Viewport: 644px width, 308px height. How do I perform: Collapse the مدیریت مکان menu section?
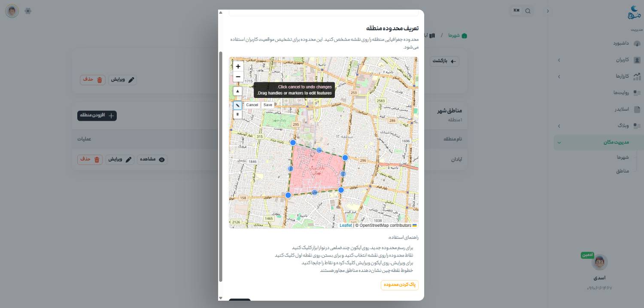coord(599,142)
